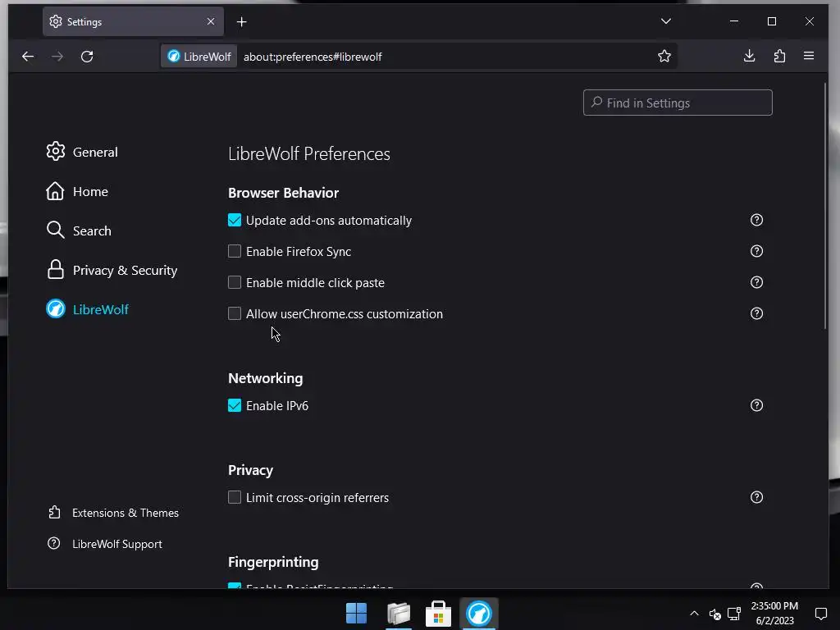
Task: Click the LibreWolf identity icon in address bar
Action: 199,57
